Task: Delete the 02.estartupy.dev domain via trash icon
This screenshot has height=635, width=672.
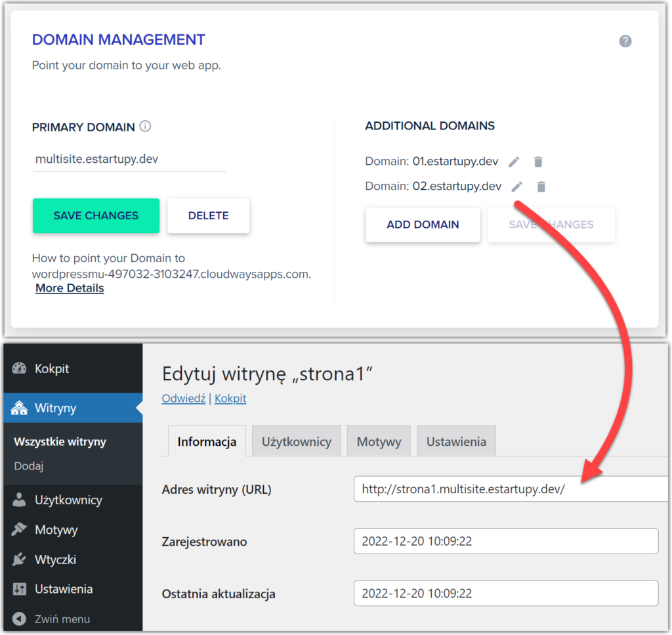Action: pos(541,186)
